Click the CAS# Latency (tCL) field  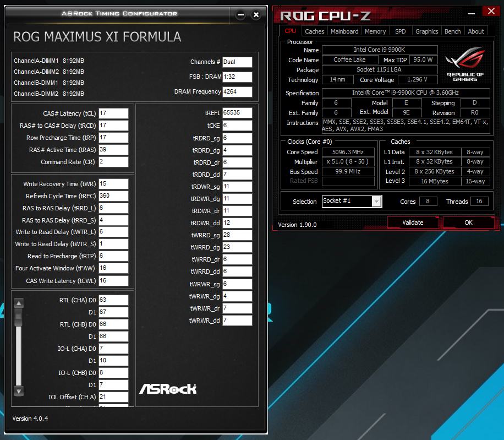click(113, 113)
